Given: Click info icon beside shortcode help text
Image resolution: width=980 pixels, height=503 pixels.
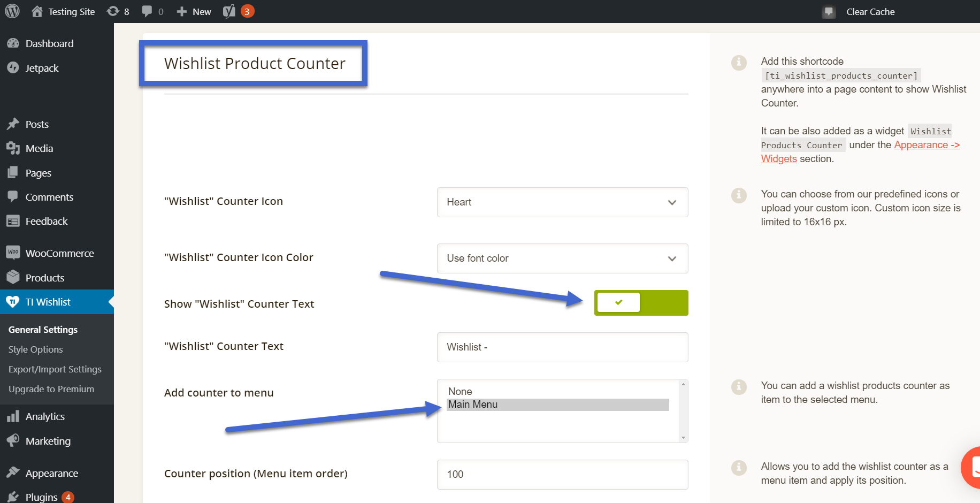Looking at the screenshot, I should point(739,63).
